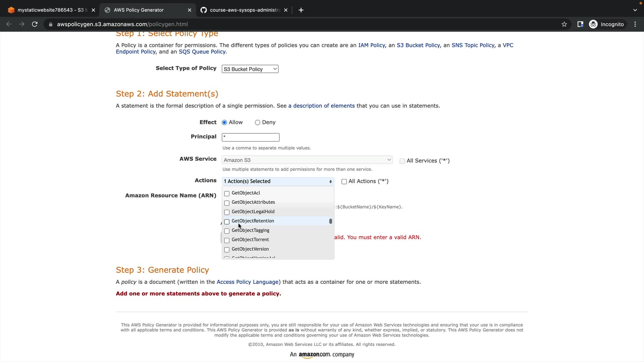Bookmark page with star icon
This screenshot has width=644, height=362.
pos(564,24)
